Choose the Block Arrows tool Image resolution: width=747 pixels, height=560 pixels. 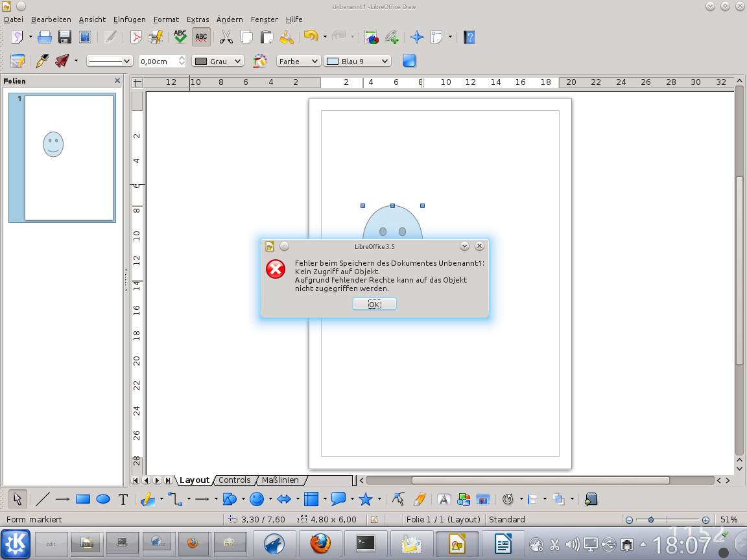pos(284,499)
